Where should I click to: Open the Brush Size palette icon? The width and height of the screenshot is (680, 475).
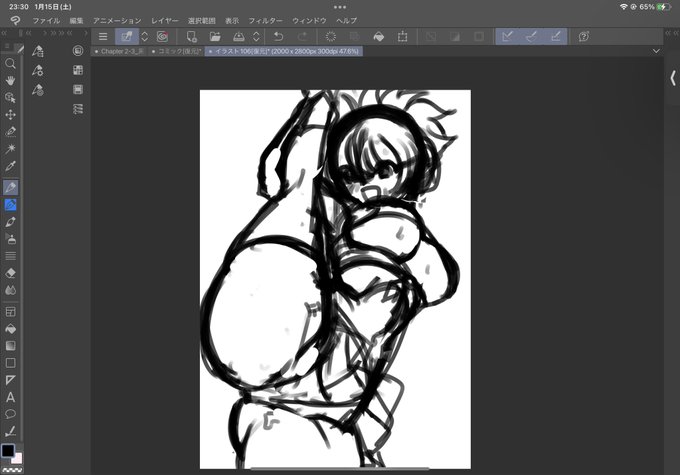(38, 90)
